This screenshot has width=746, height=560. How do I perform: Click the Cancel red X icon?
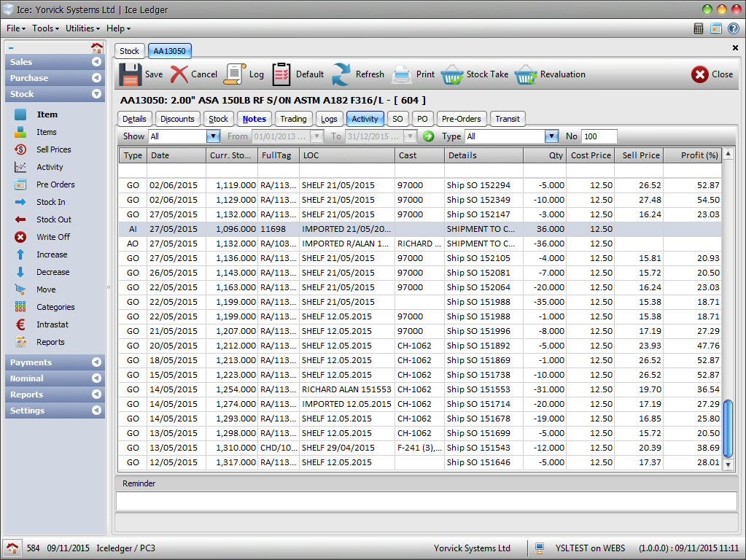179,74
